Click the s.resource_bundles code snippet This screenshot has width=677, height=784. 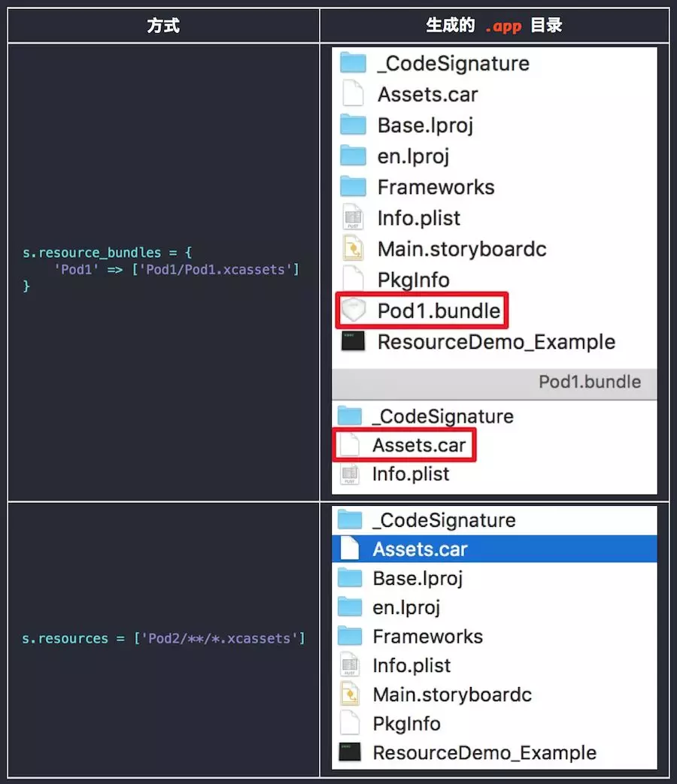pos(161,269)
